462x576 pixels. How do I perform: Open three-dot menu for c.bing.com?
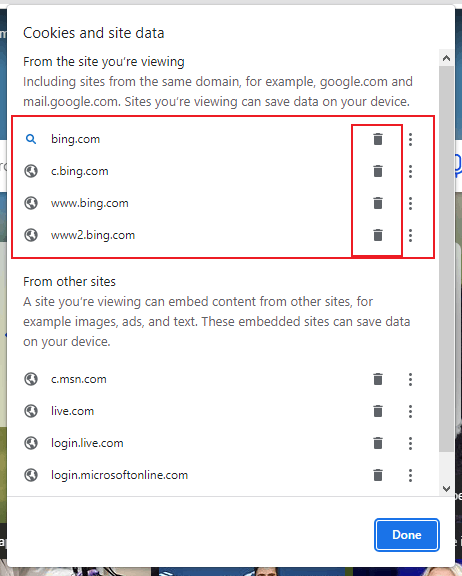click(411, 171)
